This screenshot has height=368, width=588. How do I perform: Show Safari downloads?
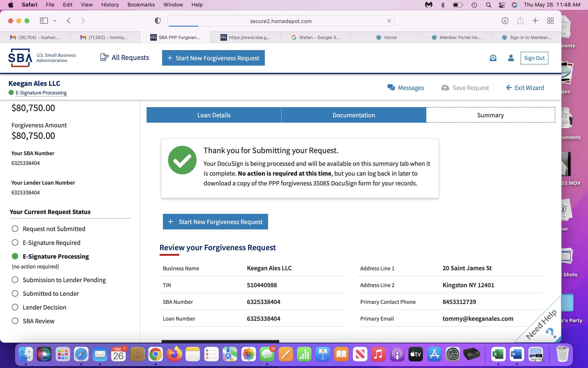505,21
